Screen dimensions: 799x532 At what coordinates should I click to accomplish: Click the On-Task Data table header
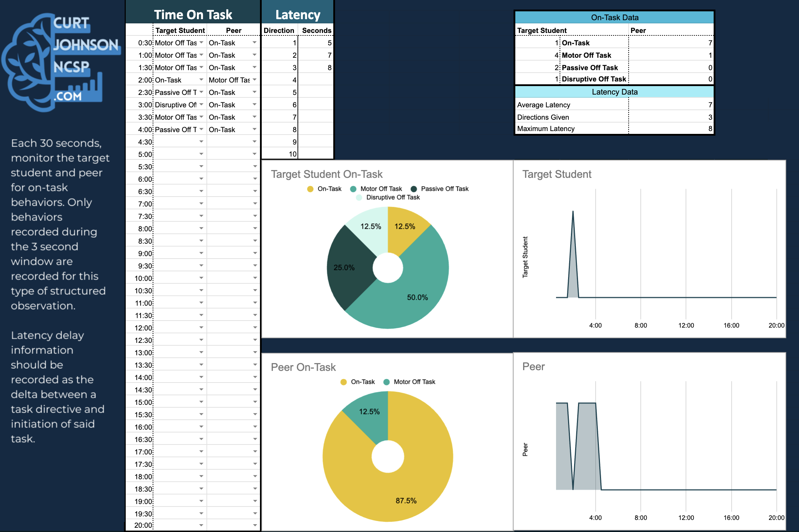tap(614, 17)
